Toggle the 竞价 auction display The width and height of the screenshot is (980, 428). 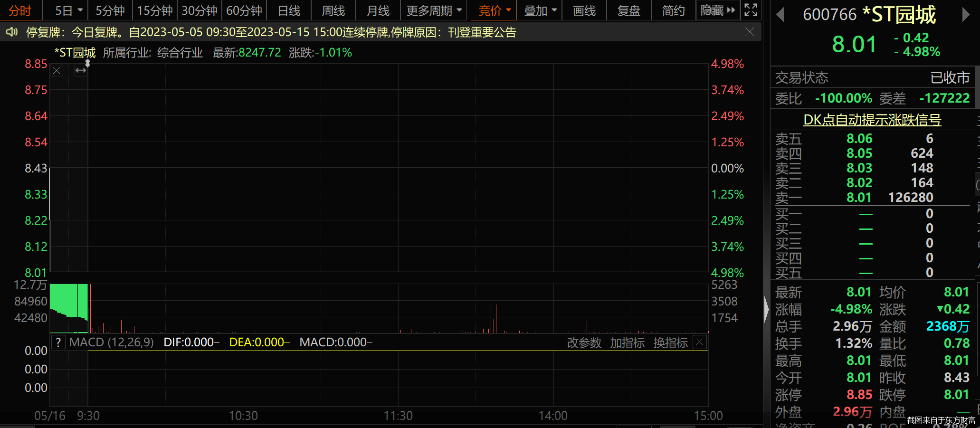tap(494, 10)
